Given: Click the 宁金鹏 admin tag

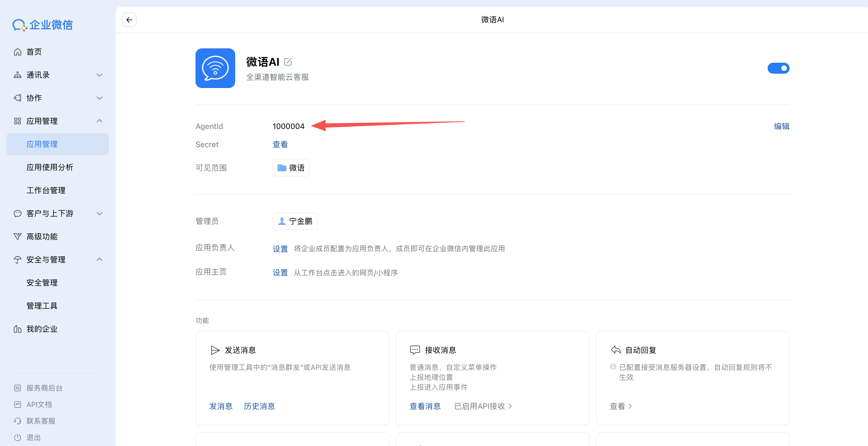Looking at the screenshot, I should (295, 221).
